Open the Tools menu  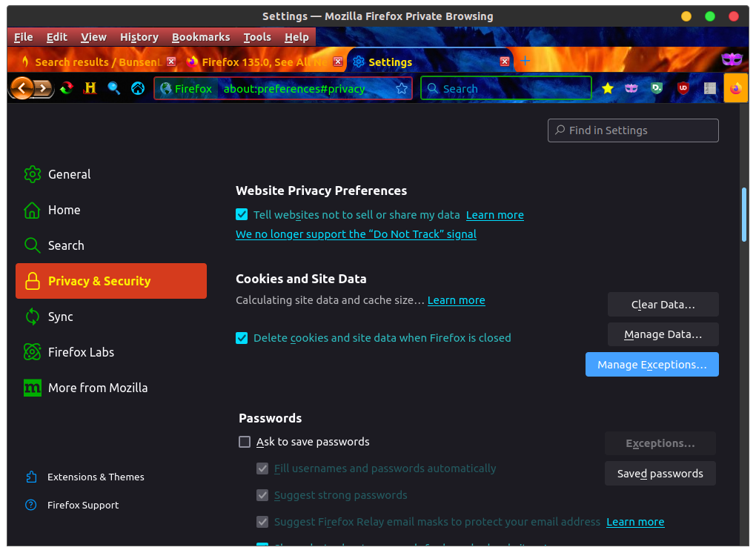coord(257,37)
